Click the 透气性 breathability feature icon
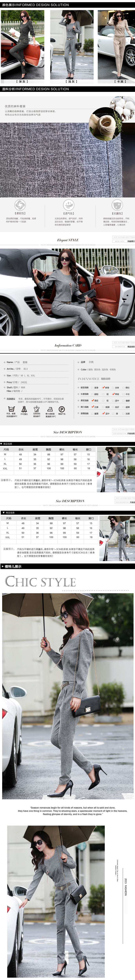Image resolution: width=135 pixels, height=980 pixels. [69, 205]
